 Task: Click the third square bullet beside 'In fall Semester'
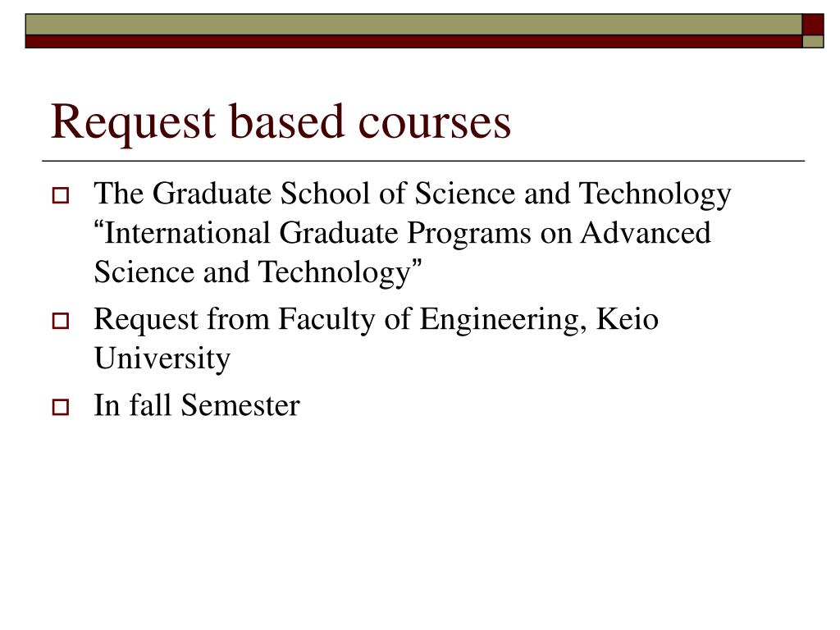(61, 407)
